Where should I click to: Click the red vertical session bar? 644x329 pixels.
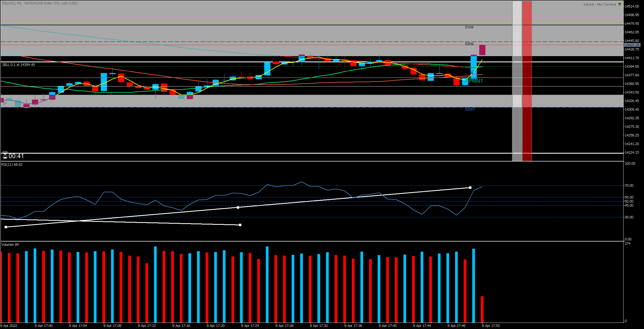click(x=527, y=81)
